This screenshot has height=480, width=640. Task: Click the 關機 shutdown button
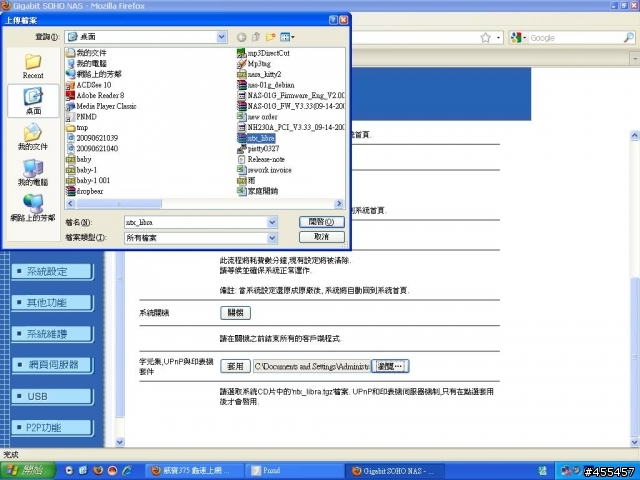point(236,313)
